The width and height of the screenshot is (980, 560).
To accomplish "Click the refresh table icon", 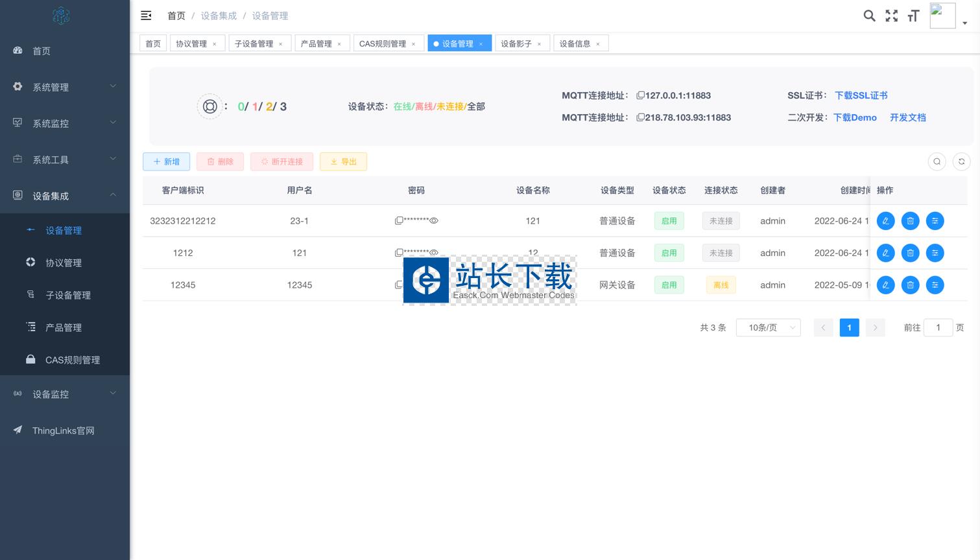I will coord(961,161).
